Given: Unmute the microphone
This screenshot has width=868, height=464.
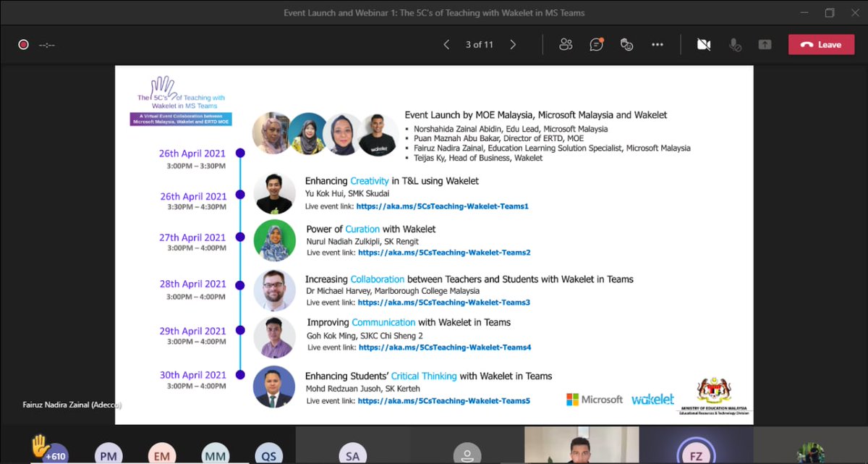Looking at the screenshot, I should (735, 45).
